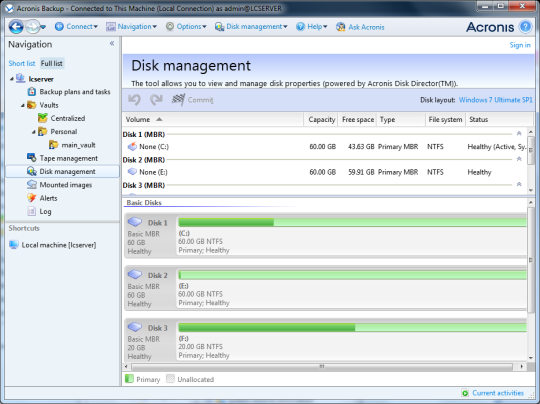540x404 pixels.
Task: Switch to Full list view
Action: pyautogui.click(x=52, y=63)
